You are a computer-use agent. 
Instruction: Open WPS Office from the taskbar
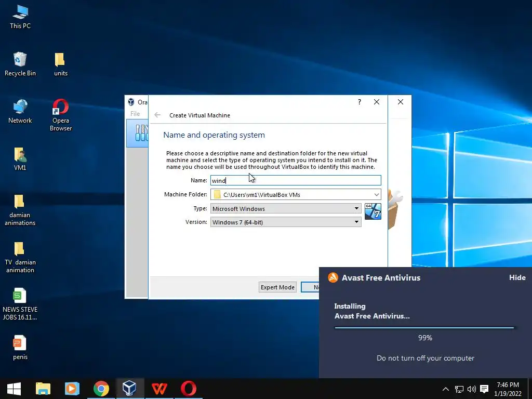(159, 389)
